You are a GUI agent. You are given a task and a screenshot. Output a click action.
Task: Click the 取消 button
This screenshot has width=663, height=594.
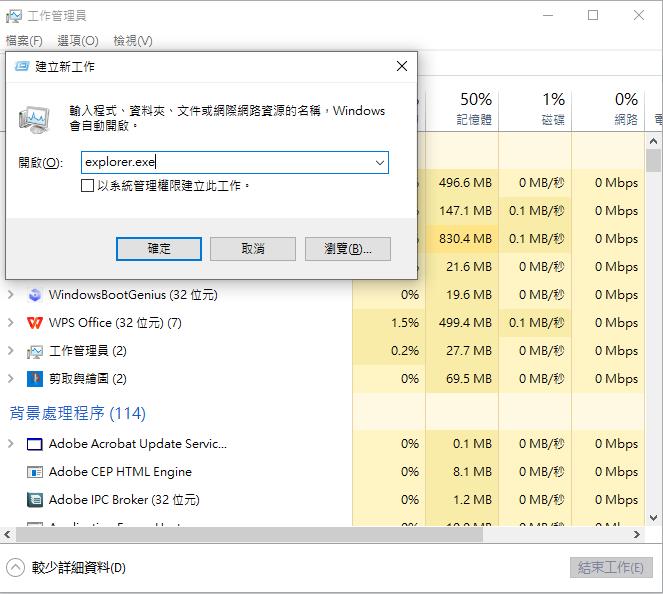coord(253,249)
